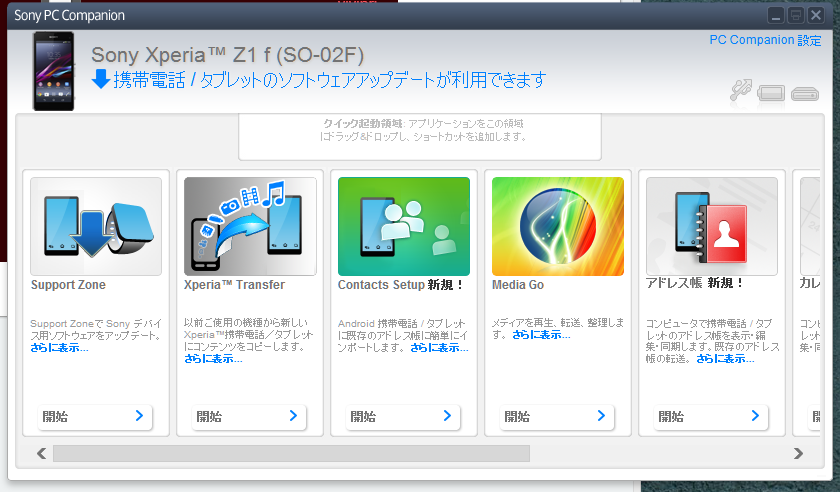Click left arrow of horizontal scrollbar
Viewport: 840px width, 492px height.
pyautogui.click(x=41, y=453)
